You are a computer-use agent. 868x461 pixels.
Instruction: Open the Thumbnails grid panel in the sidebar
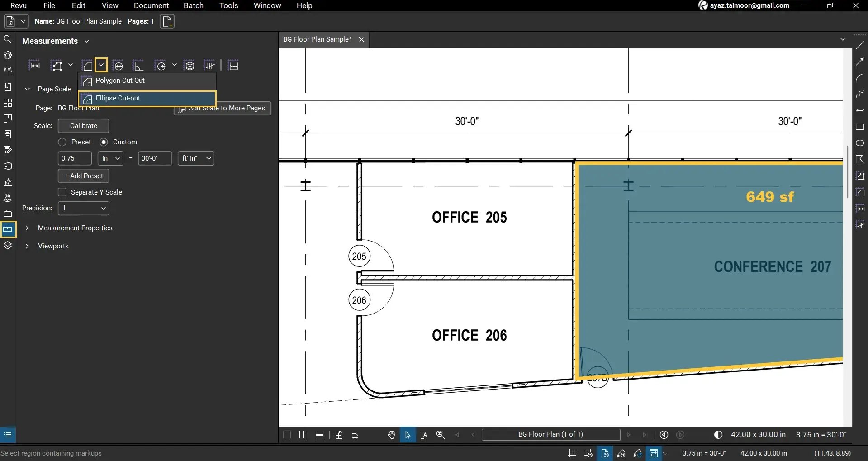8,103
